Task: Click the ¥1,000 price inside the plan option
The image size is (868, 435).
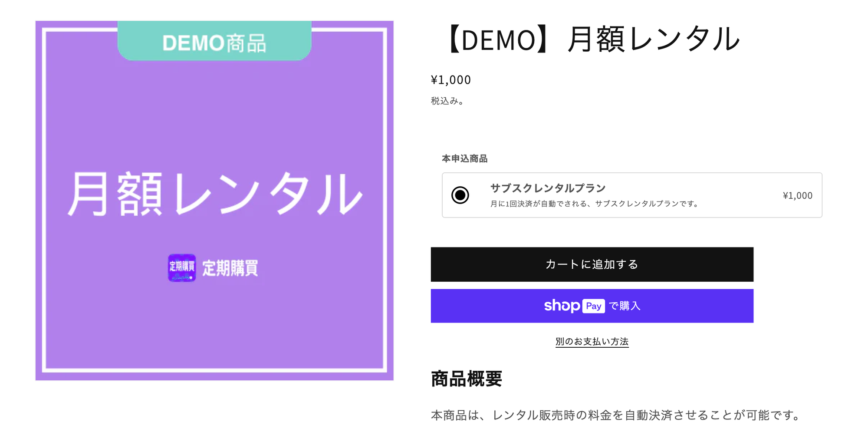Action: tap(797, 196)
